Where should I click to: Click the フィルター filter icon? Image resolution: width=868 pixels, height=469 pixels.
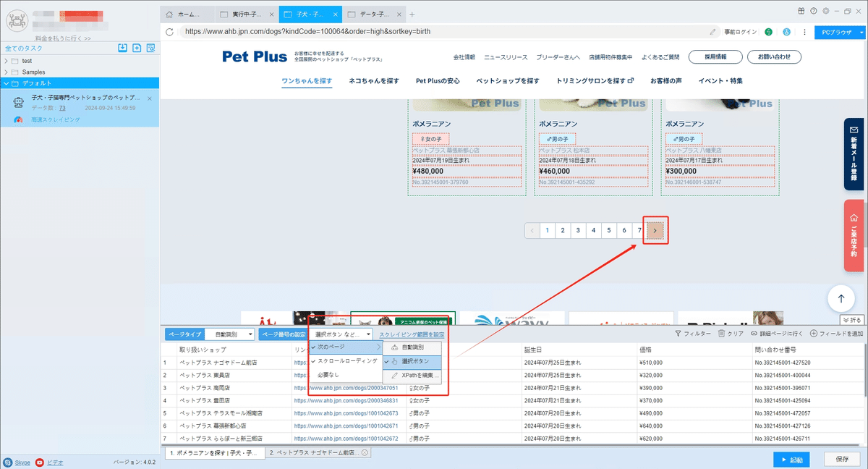pos(678,334)
